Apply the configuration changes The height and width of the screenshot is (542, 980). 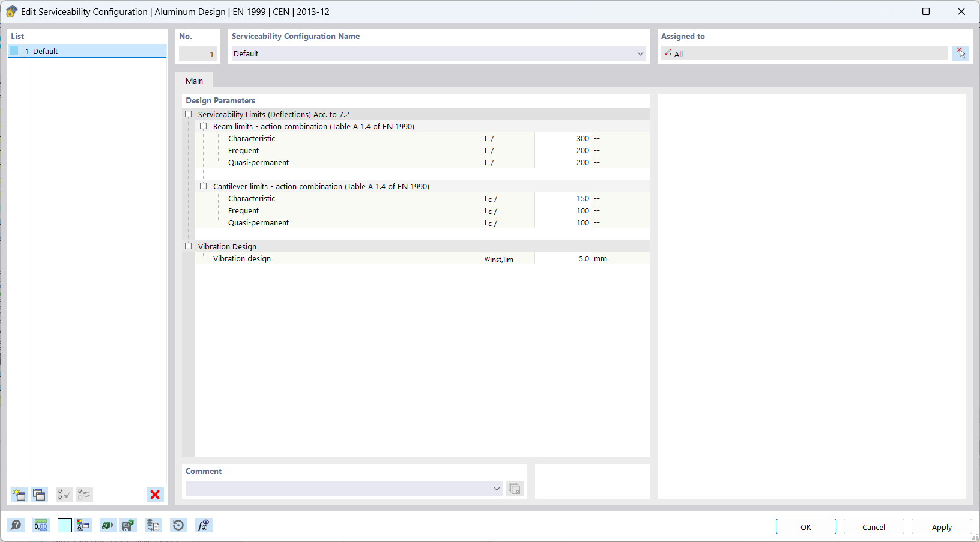[941, 526]
